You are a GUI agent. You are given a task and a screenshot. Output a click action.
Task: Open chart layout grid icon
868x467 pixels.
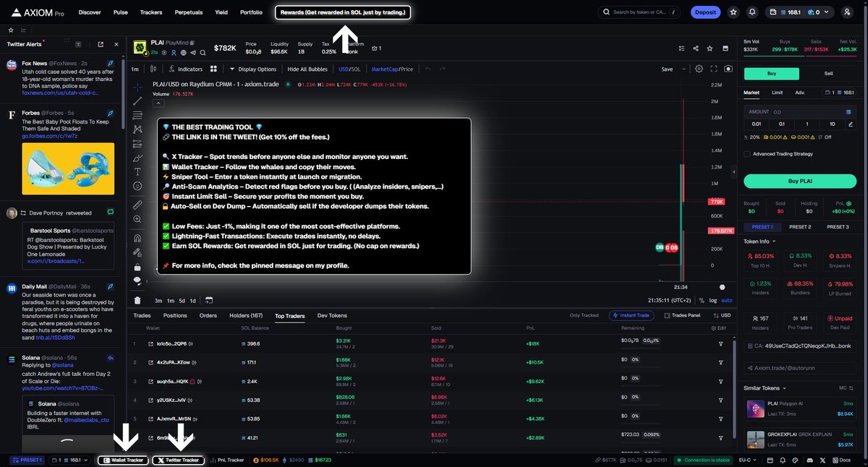coord(213,69)
